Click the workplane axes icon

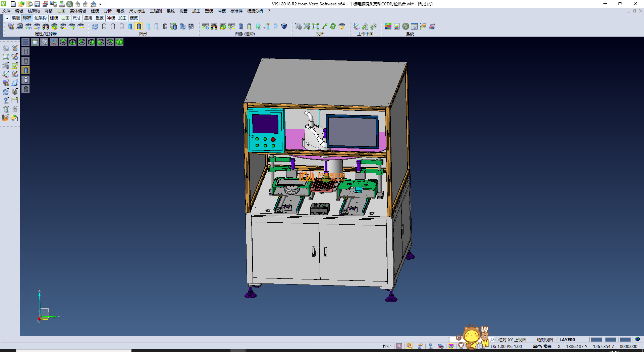point(356,27)
